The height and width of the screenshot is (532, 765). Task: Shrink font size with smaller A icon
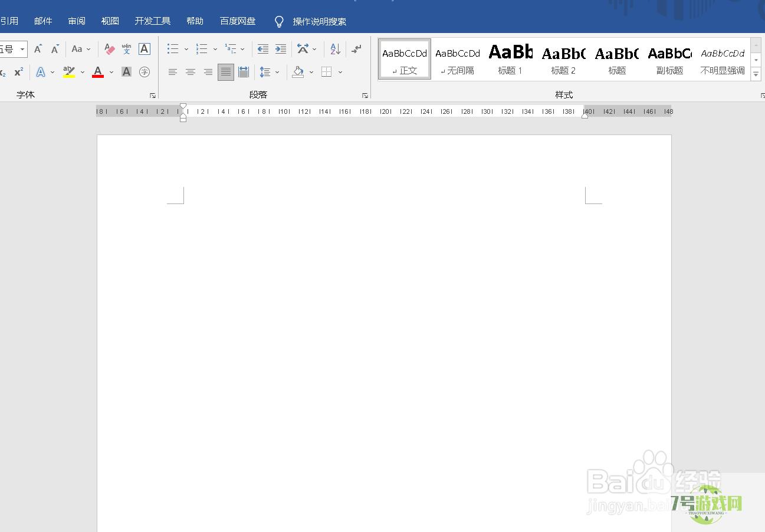pos(55,49)
